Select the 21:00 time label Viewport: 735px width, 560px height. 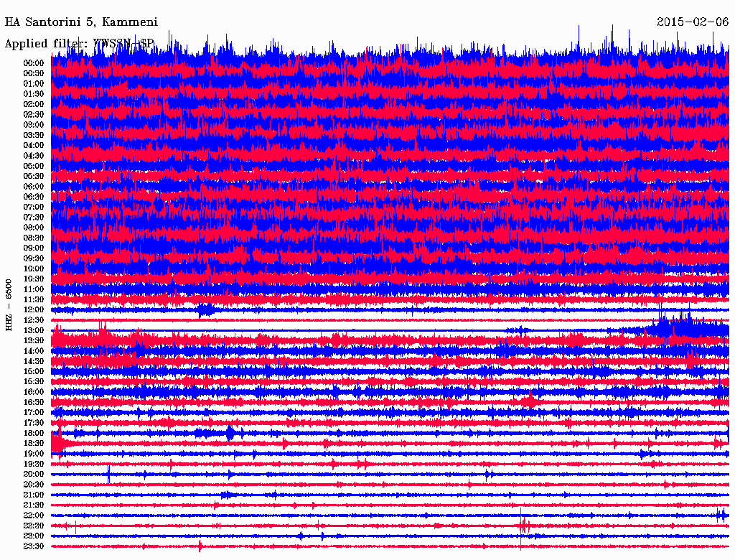[34, 495]
